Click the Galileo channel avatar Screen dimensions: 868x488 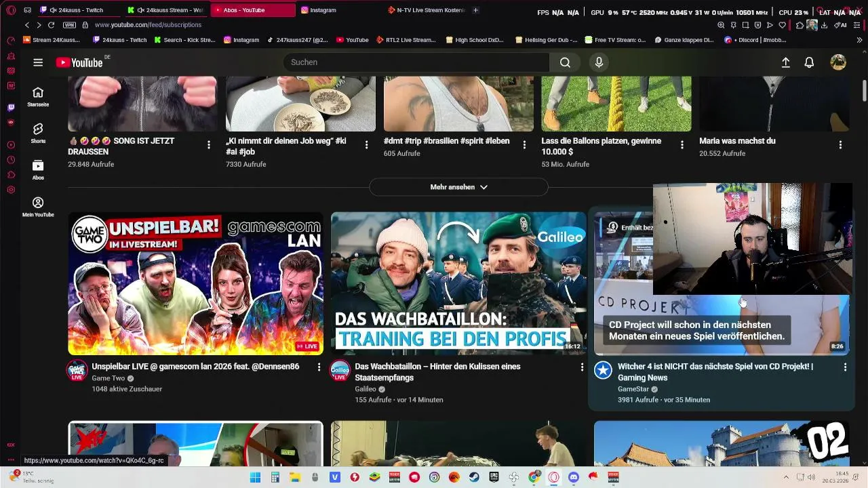pyautogui.click(x=340, y=371)
